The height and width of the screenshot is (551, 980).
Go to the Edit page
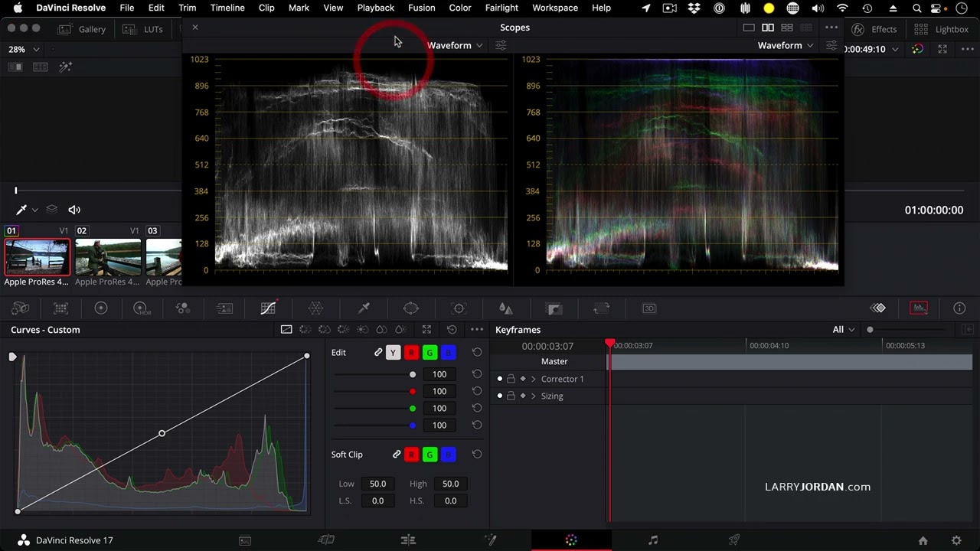[408, 540]
